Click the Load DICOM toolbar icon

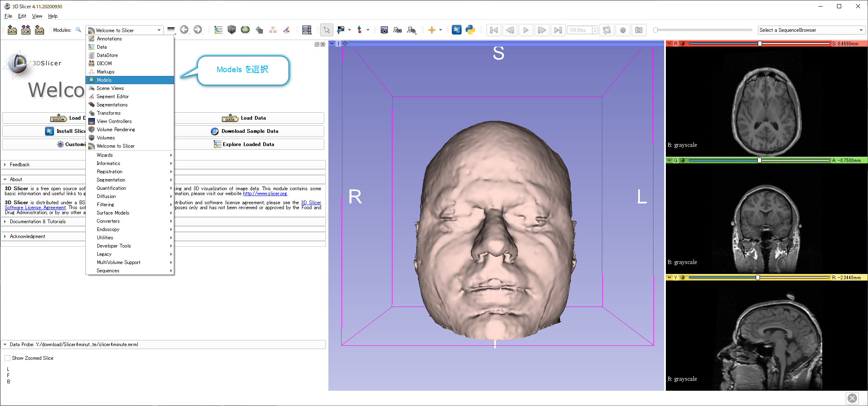click(x=26, y=30)
